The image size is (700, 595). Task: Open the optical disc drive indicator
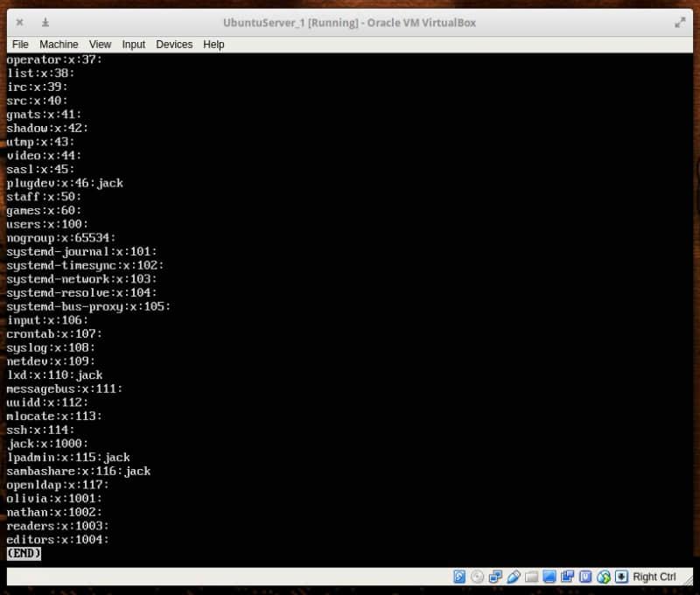click(477, 577)
